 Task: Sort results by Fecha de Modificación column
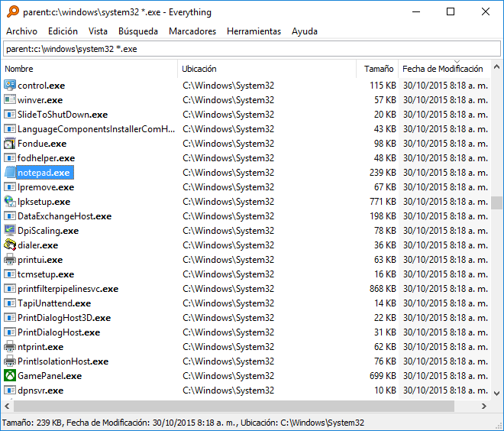click(444, 69)
